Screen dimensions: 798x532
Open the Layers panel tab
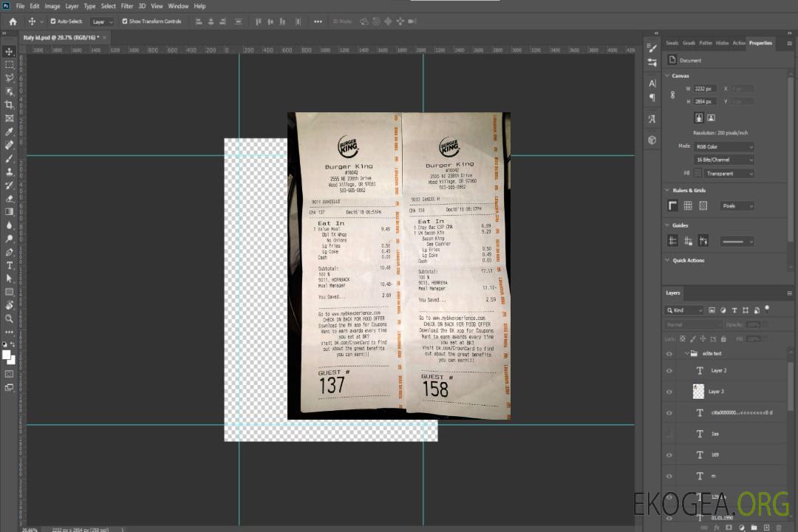click(673, 293)
